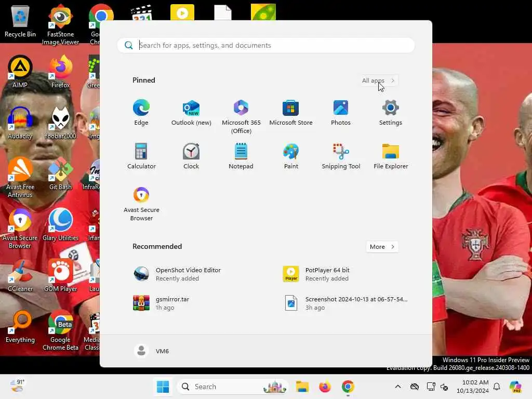Select Firefox desktop shortcut

coord(60,72)
